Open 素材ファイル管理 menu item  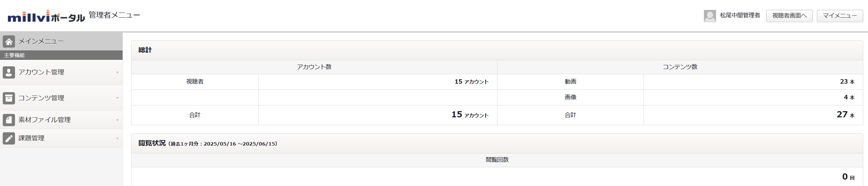click(61, 120)
